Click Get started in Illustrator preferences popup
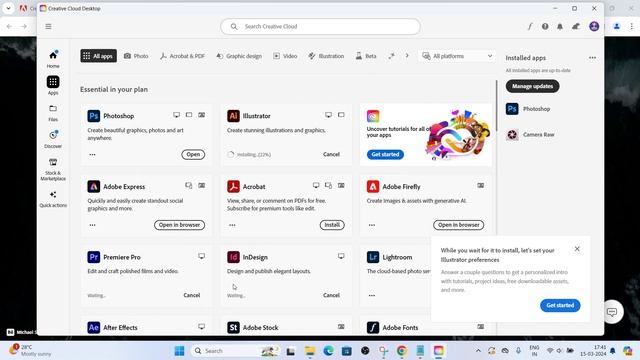Viewport: 640px width, 360px height. pyautogui.click(x=560, y=305)
